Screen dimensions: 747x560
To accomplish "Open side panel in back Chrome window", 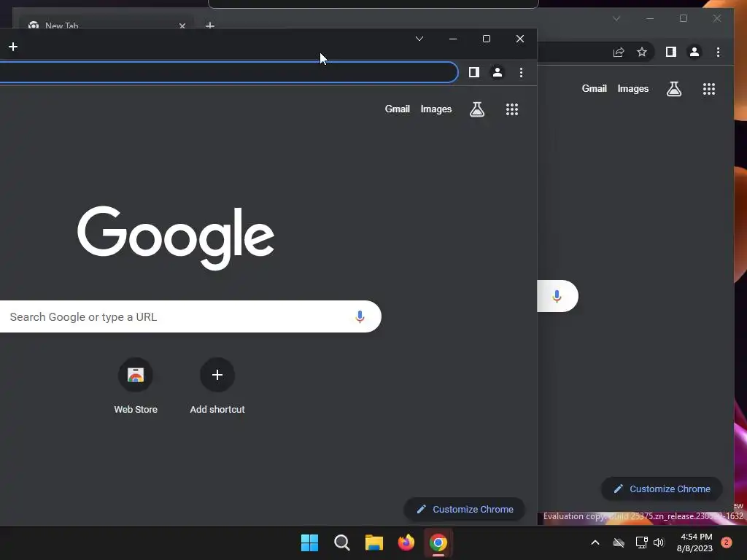I will coord(671,52).
